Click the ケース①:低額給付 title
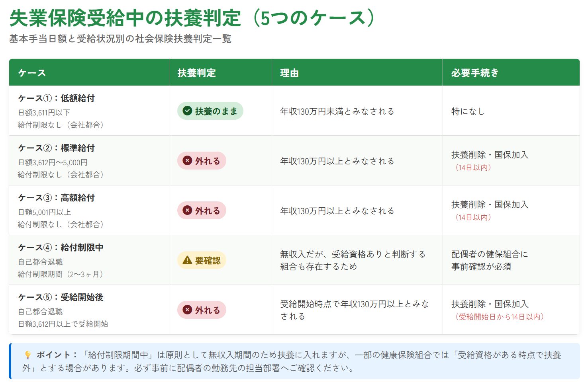588x392 pixels. [57, 98]
